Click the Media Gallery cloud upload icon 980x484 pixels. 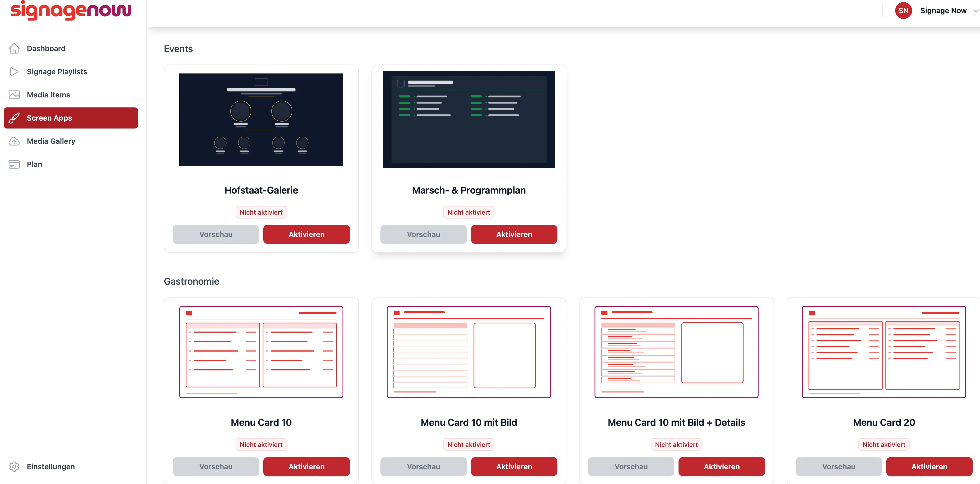click(14, 141)
